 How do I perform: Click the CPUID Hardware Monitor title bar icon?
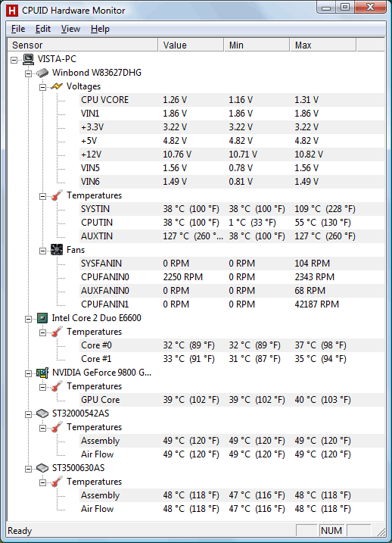click(12, 11)
